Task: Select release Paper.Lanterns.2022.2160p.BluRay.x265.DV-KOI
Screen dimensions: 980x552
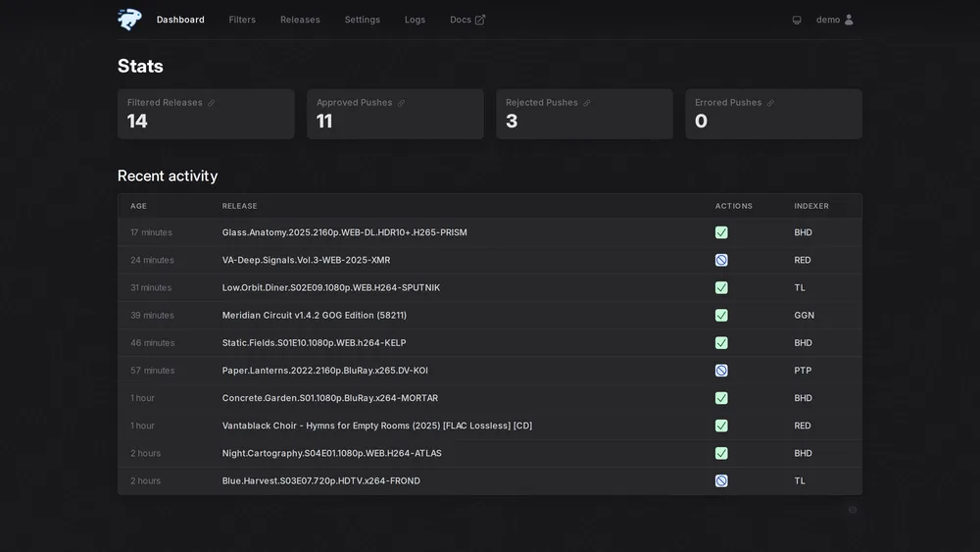Action: tap(325, 370)
